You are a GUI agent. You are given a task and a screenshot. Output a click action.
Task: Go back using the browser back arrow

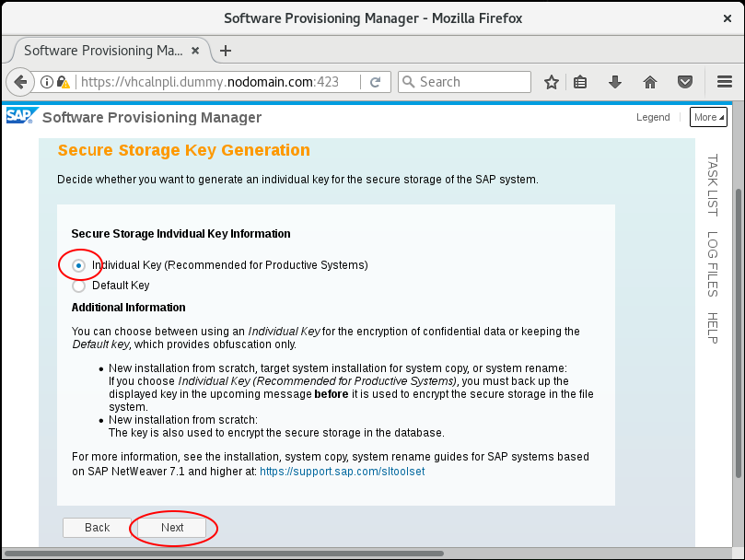(x=20, y=82)
